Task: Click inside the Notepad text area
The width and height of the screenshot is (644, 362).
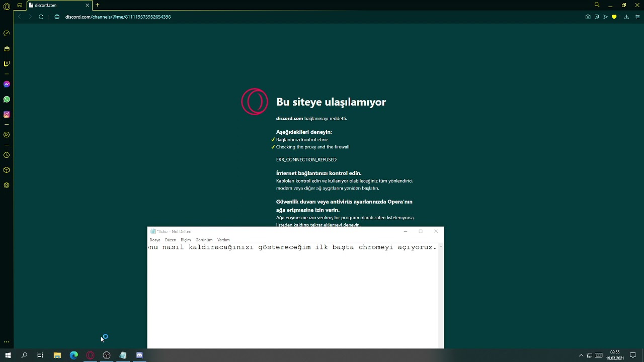Action: [x=293, y=296]
